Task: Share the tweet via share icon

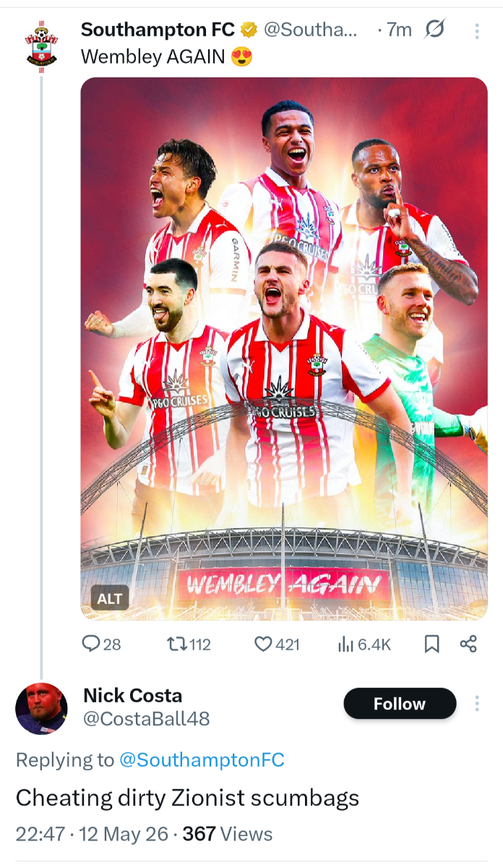Action: pos(468,644)
